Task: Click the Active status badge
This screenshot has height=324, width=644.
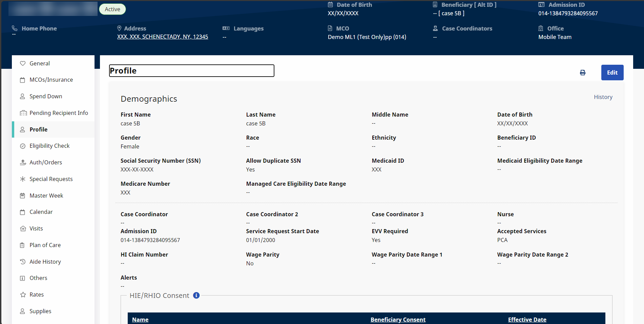Action: 112,9
